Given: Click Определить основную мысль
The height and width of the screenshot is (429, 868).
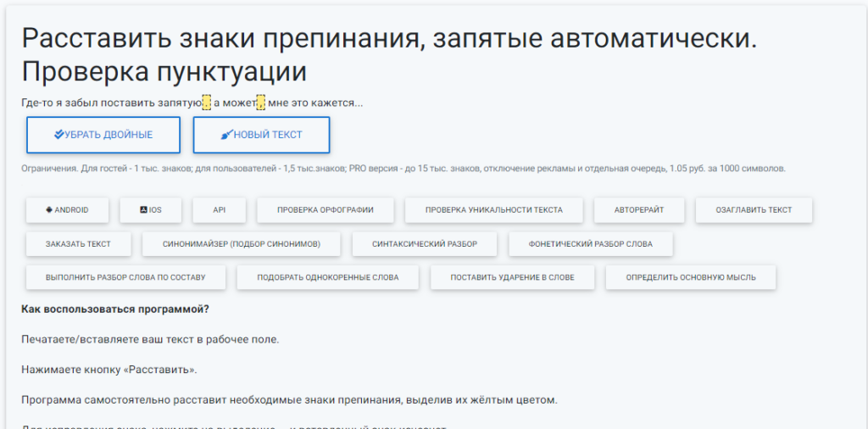Looking at the screenshot, I should pos(691,277).
